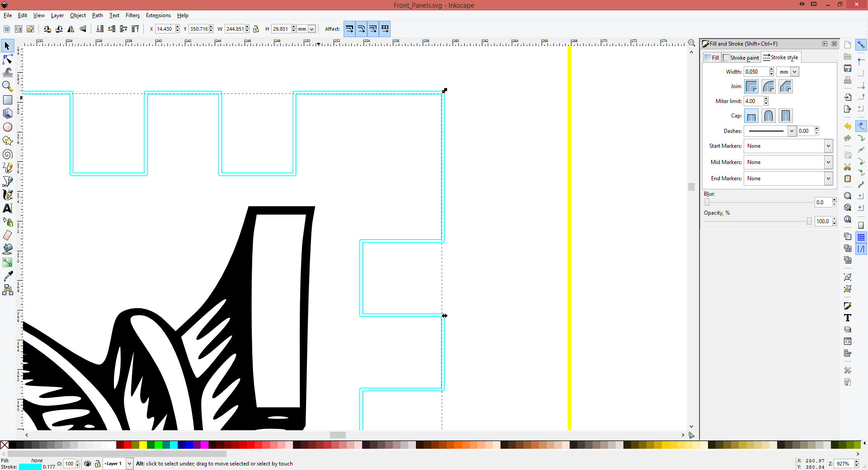This screenshot has width=868, height=470.
Task: Click the no-paint X swatch
Action: click(5, 445)
